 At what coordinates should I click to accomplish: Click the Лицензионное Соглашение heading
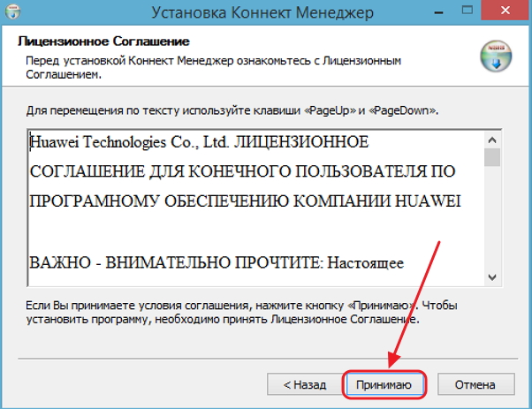(103, 42)
